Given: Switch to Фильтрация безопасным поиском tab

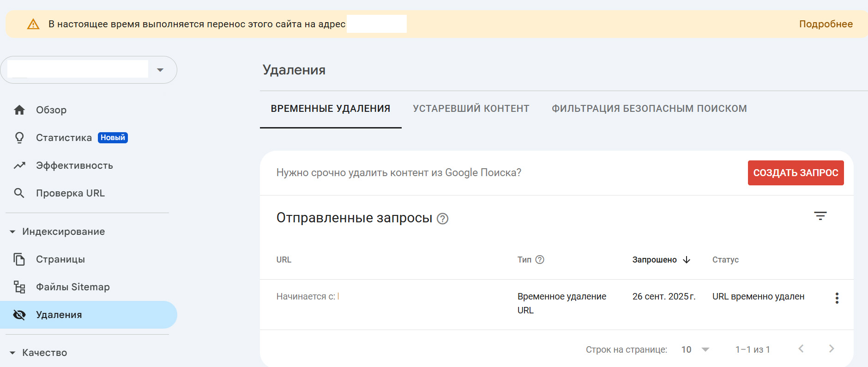Looking at the screenshot, I should pyautogui.click(x=649, y=109).
